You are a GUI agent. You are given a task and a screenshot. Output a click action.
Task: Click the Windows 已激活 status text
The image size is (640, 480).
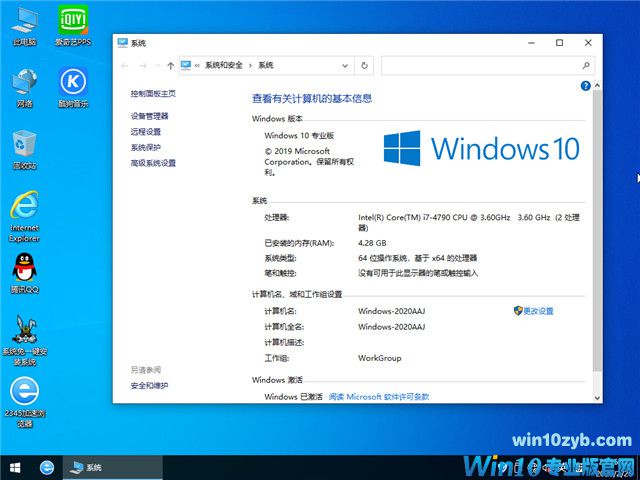click(293, 396)
